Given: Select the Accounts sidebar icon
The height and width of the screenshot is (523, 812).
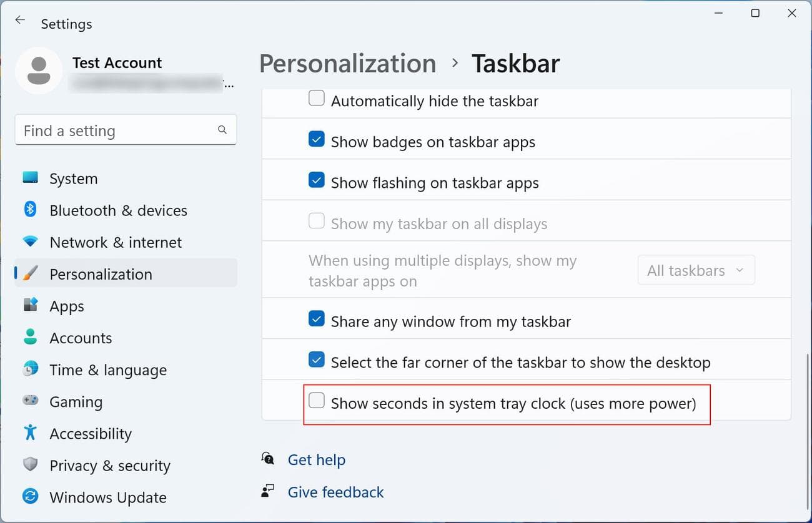Looking at the screenshot, I should click(30, 338).
